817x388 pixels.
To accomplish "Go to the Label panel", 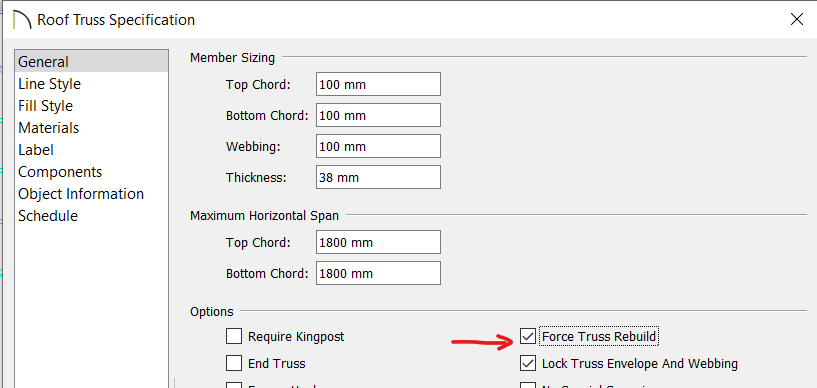I will coord(36,149).
